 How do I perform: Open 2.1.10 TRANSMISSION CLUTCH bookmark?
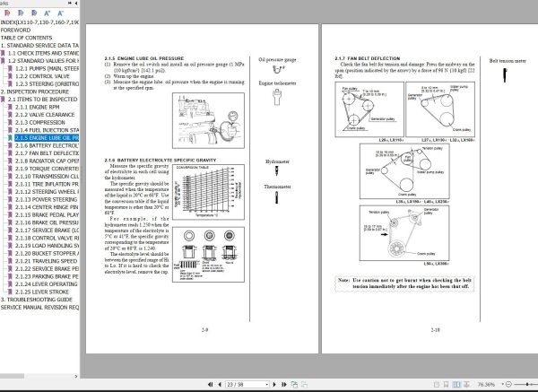coord(47,177)
